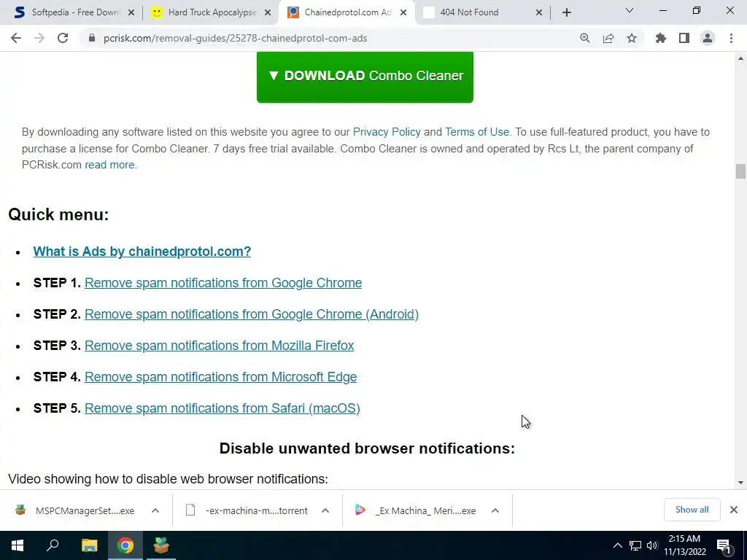Open 'What is Ads by chainedprotol.com?' link
The image size is (747, 560).
[142, 252]
